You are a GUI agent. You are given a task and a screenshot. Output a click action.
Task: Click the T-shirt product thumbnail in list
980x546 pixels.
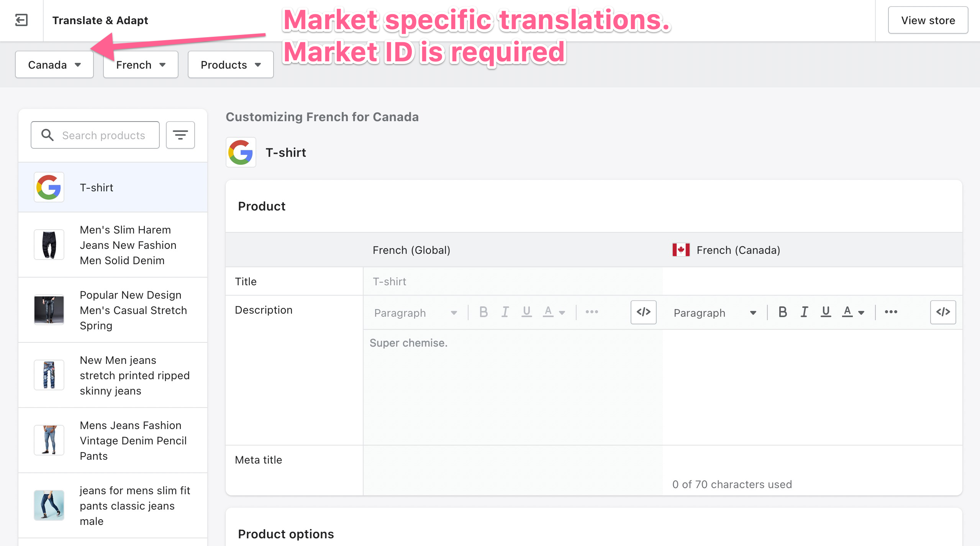click(49, 187)
